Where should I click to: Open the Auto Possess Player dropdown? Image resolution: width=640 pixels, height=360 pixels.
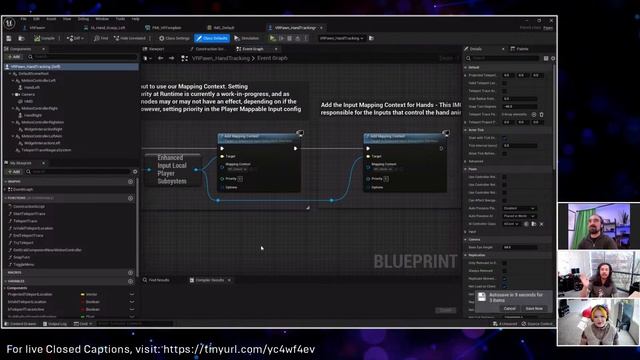(519, 208)
